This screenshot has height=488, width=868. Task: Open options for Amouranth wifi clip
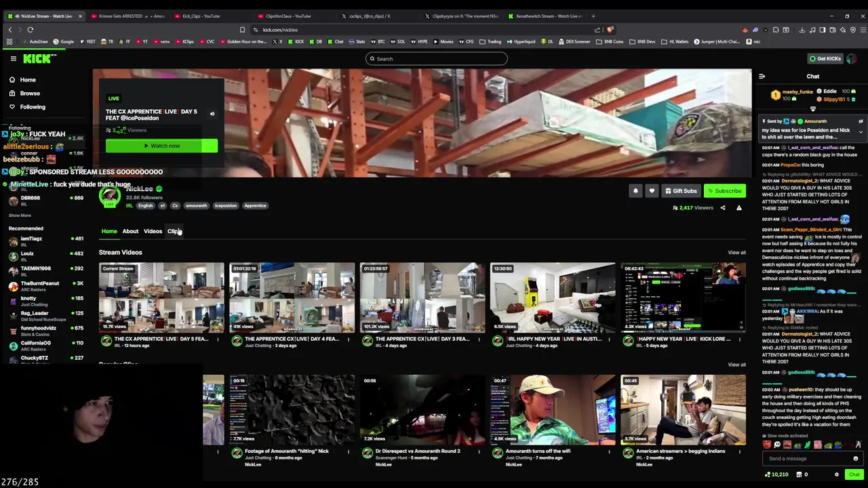tap(609, 452)
